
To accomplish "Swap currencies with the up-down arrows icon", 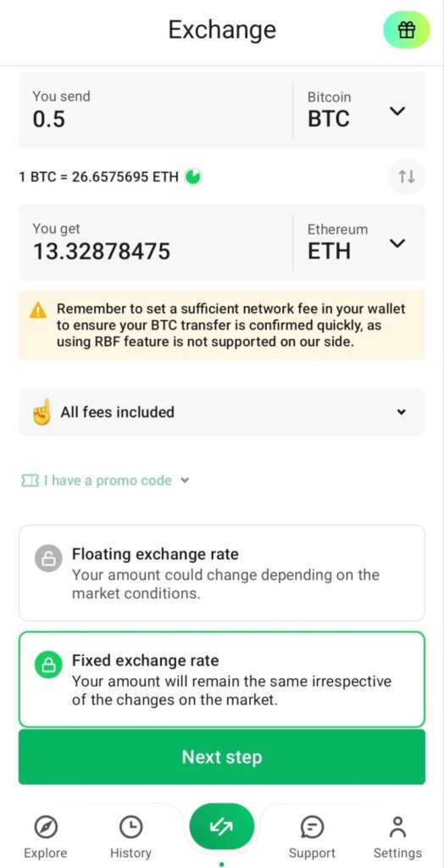I will [x=407, y=177].
